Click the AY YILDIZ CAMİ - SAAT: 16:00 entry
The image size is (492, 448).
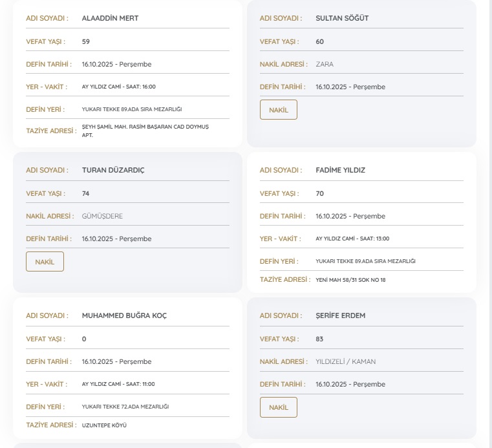[118, 87]
